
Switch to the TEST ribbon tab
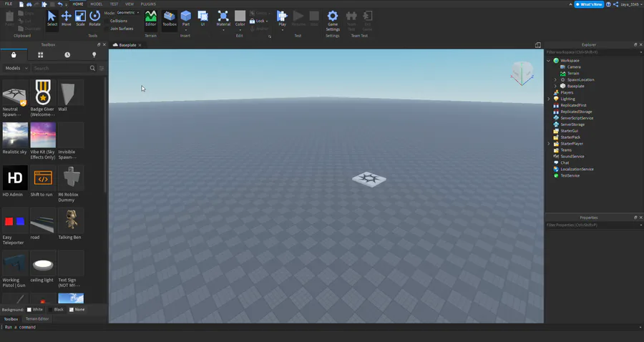tap(114, 4)
